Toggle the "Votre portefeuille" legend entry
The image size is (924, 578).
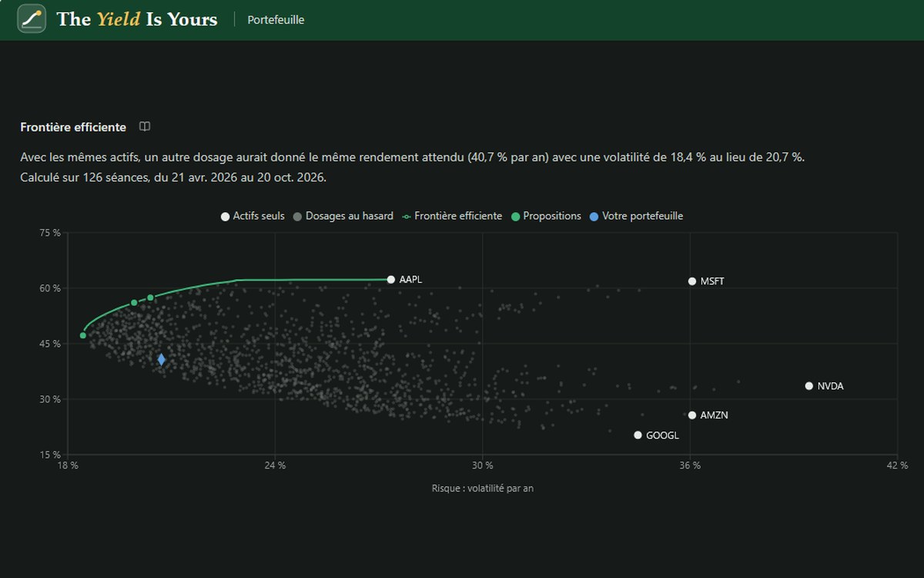point(636,217)
